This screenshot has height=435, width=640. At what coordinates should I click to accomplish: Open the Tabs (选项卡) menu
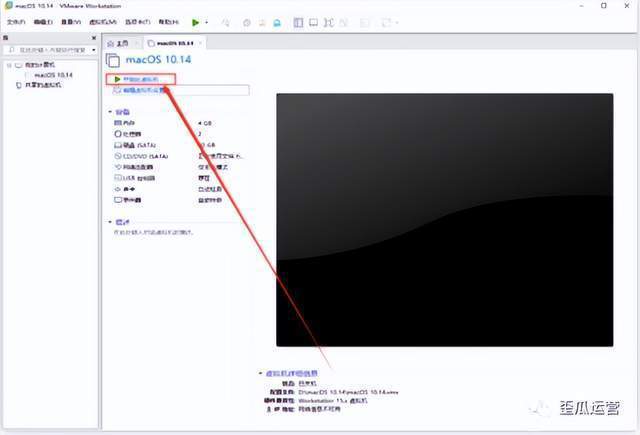coord(138,22)
